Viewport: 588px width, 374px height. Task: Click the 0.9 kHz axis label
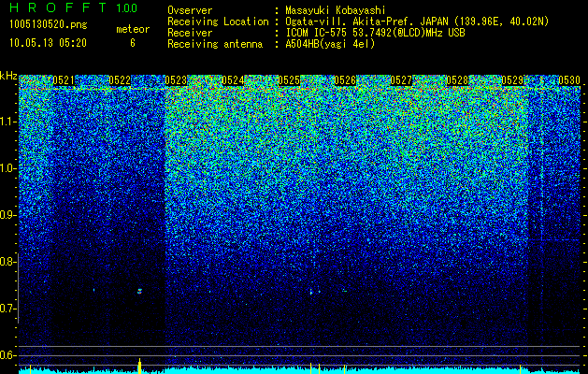tap(7, 215)
